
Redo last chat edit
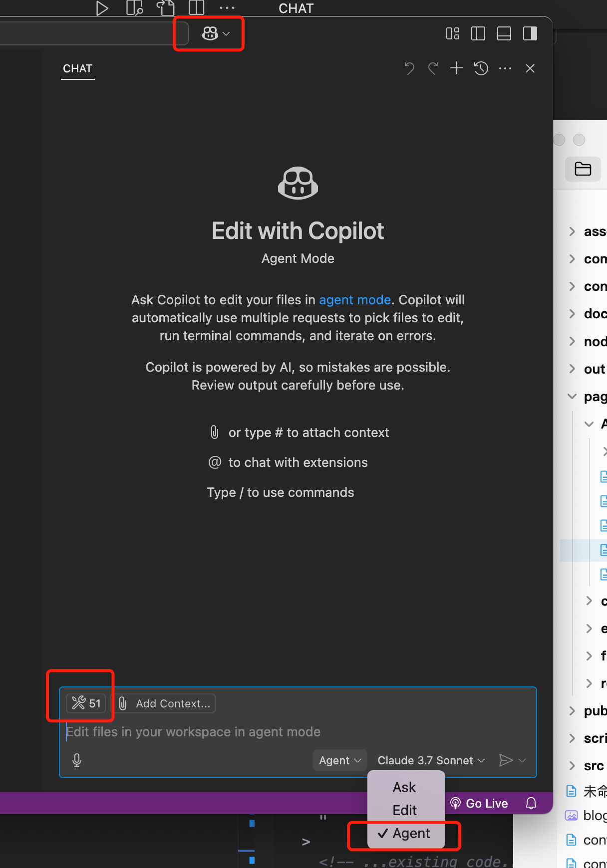click(433, 68)
